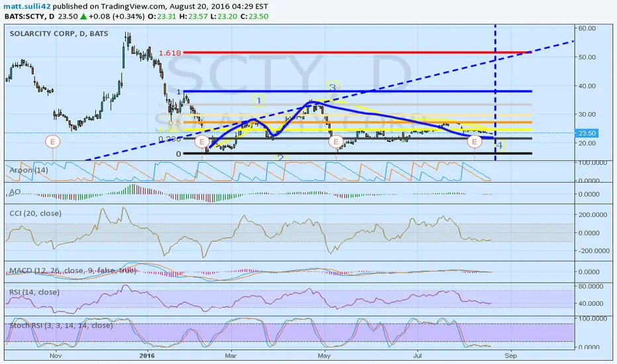Click the 80.0000 RSI scale value
Screen dimensions: 617x364
(591, 286)
